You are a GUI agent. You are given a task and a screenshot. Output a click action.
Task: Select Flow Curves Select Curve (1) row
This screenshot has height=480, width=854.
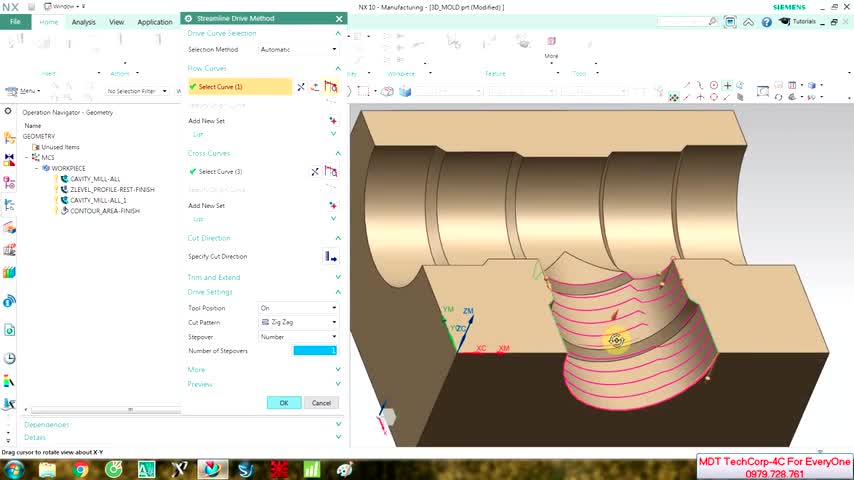[x=239, y=87]
